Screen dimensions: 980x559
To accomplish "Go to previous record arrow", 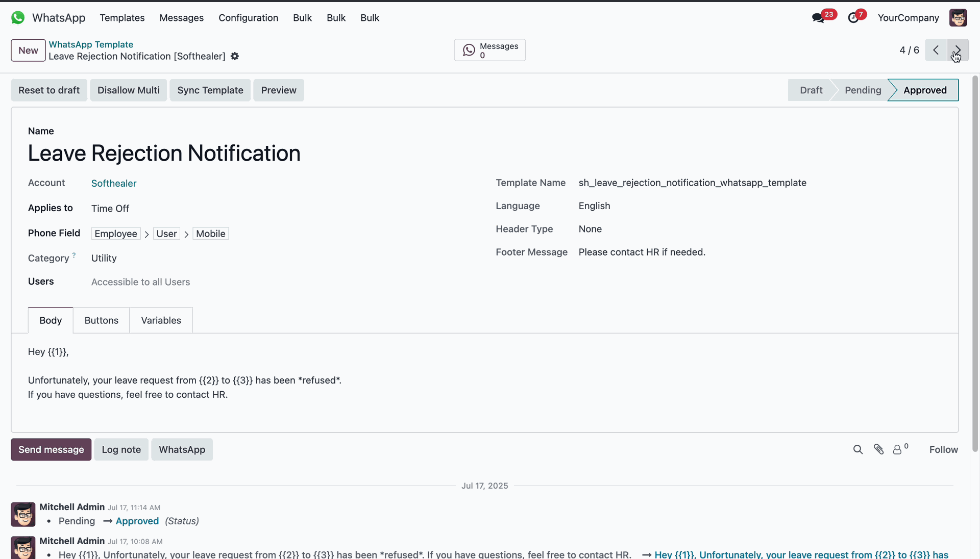I will pyautogui.click(x=936, y=50).
